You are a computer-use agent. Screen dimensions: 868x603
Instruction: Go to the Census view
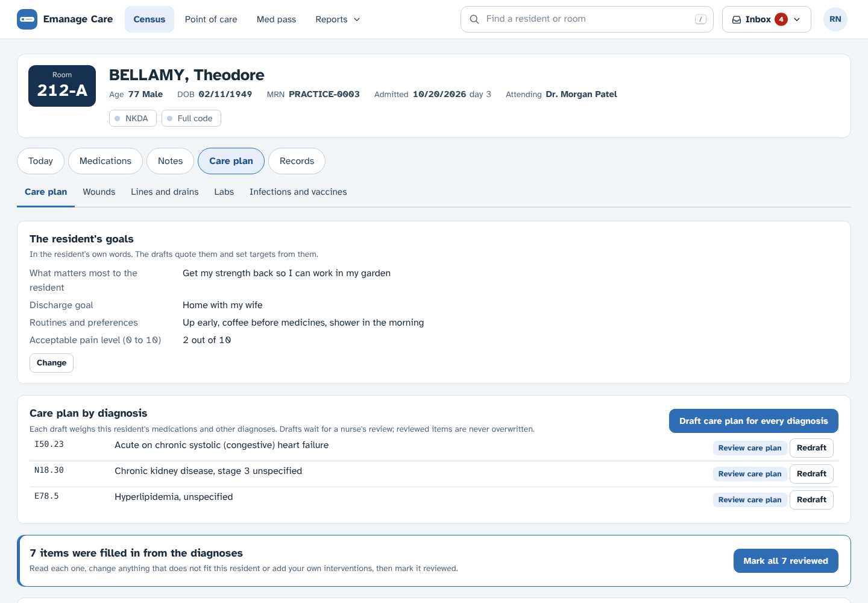149,19
